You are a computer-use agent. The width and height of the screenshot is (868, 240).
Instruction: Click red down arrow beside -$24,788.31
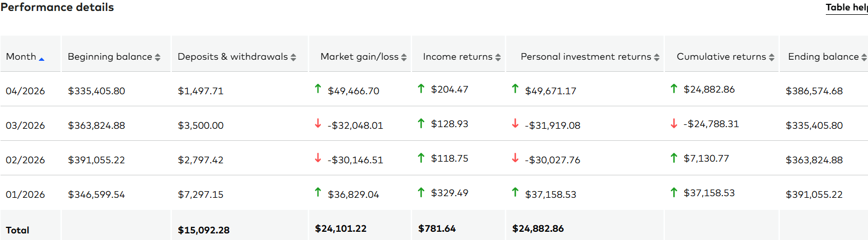tap(674, 124)
